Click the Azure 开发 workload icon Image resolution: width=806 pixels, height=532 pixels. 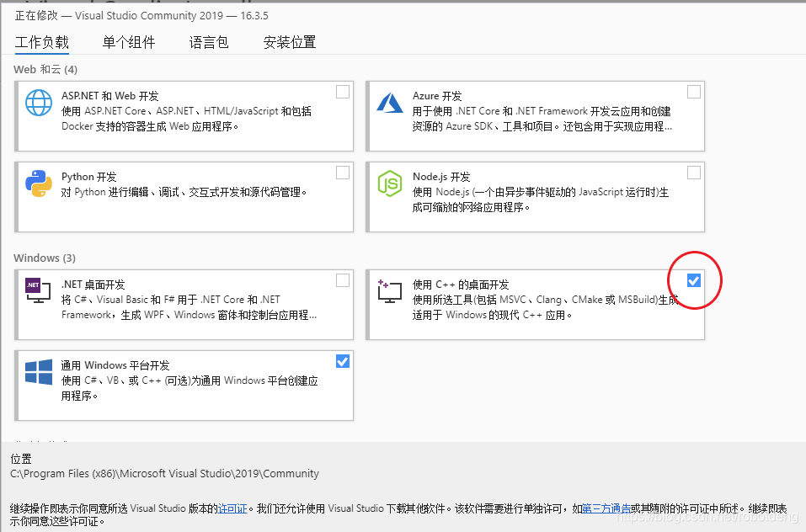tap(390, 104)
